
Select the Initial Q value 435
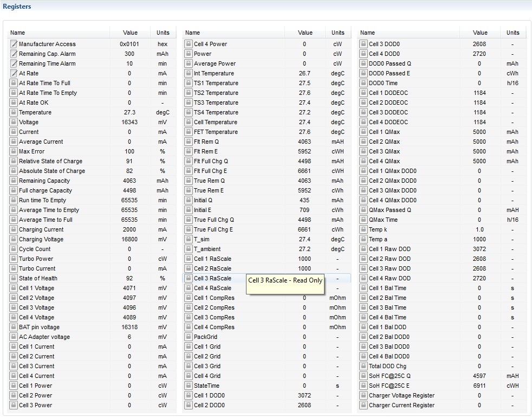coord(304,200)
